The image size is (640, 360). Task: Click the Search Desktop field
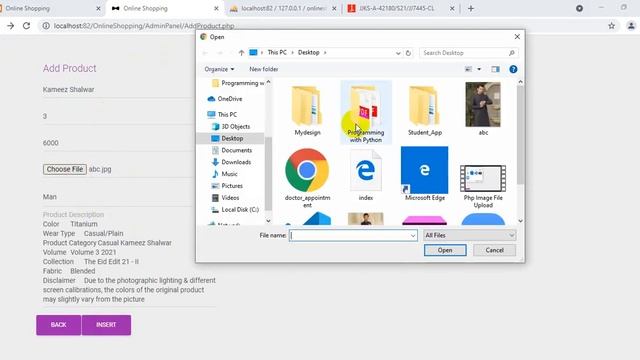pos(468,53)
